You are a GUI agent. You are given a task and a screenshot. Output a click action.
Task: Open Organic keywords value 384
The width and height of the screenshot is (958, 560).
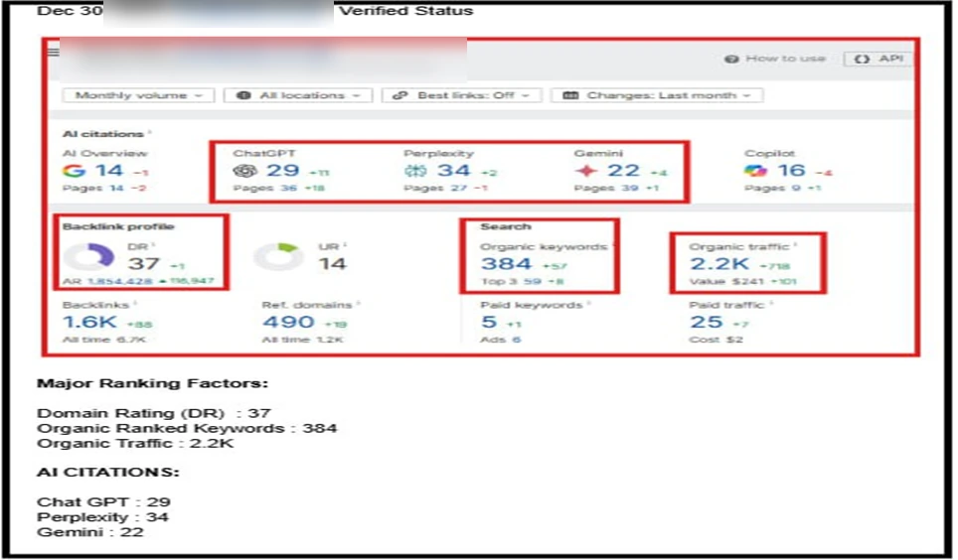tap(506, 264)
